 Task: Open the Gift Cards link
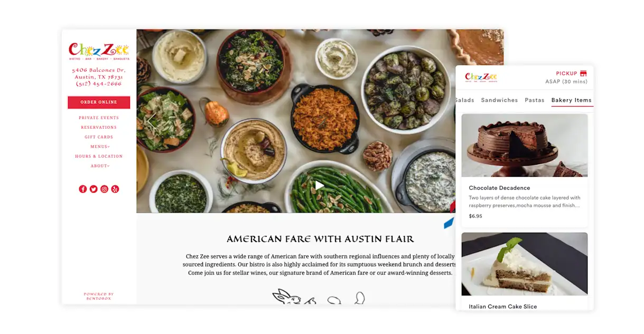pos(99,137)
